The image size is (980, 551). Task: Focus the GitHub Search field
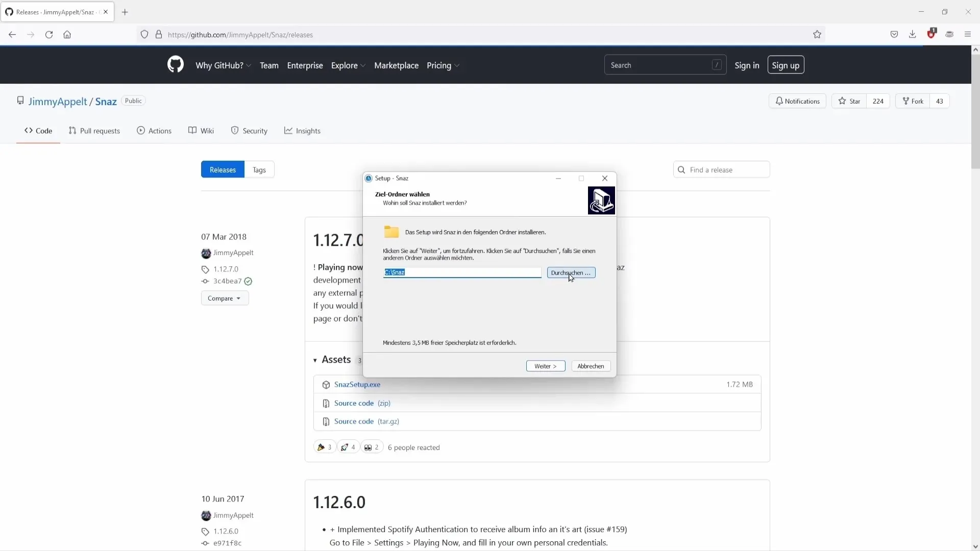665,65
